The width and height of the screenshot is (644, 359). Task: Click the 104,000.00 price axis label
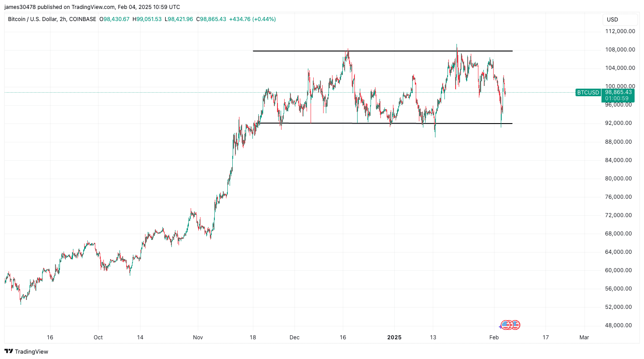[x=620, y=68]
